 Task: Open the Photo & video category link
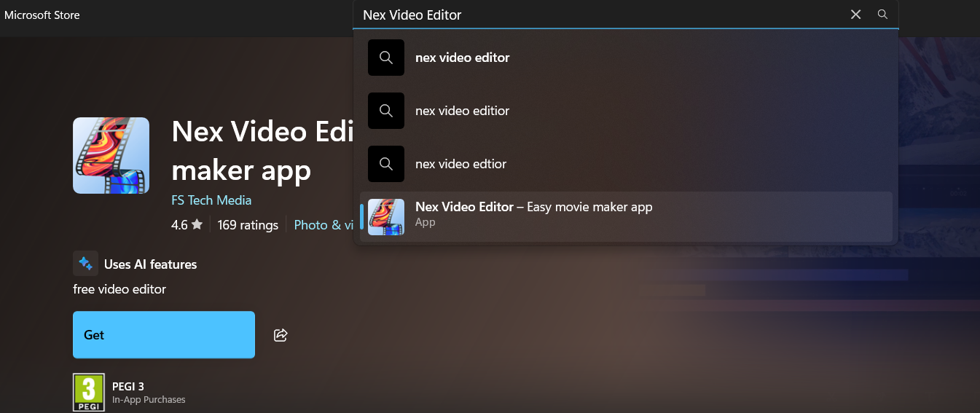point(323,225)
